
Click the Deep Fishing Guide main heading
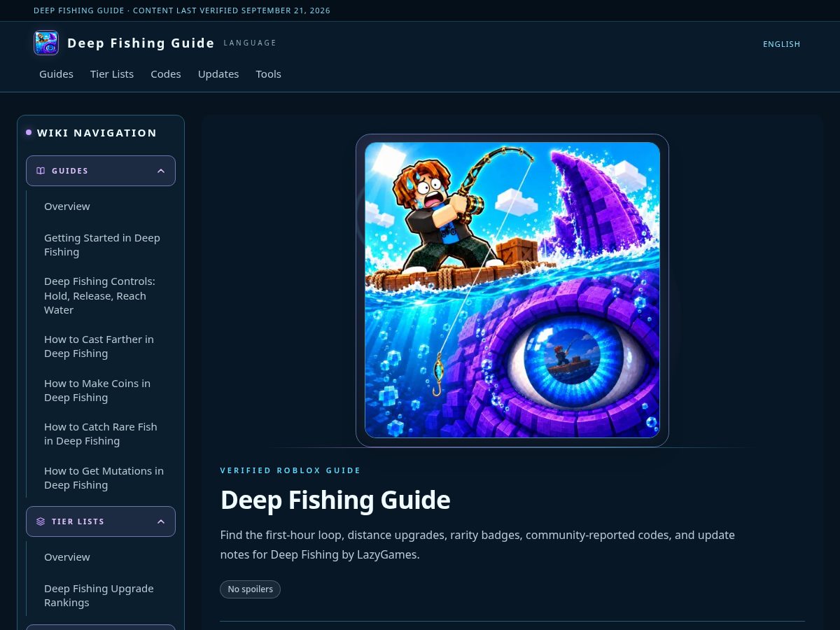(x=335, y=500)
